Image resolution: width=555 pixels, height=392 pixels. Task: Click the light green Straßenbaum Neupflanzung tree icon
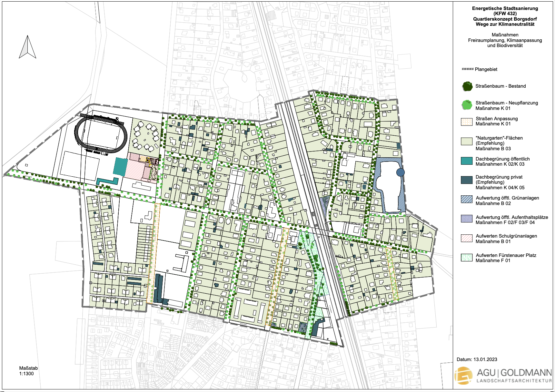[x=467, y=105]
